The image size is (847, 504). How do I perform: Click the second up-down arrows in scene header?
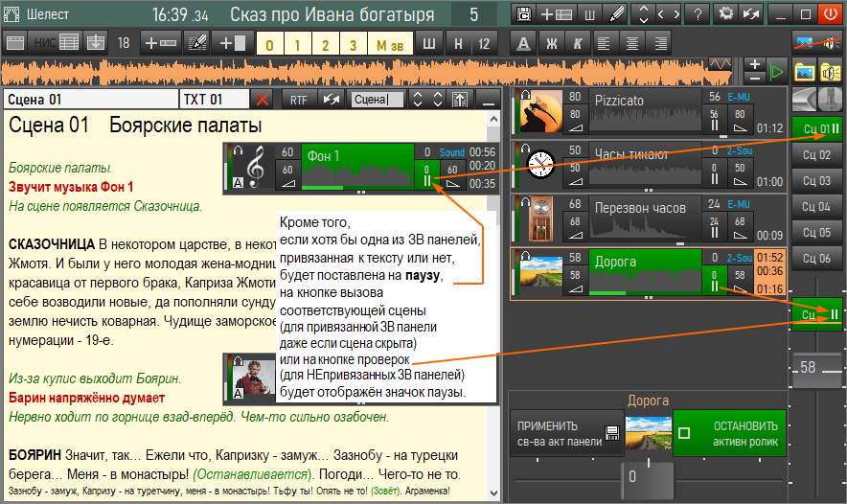click(438, 100)
